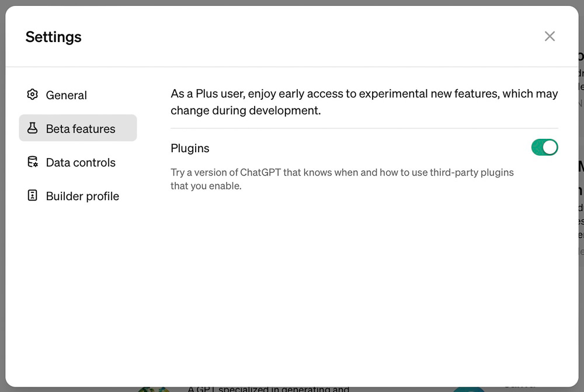584x392 pixels.
Task: Close the Settings dialog with the X
Action: (x=550, y=36)
